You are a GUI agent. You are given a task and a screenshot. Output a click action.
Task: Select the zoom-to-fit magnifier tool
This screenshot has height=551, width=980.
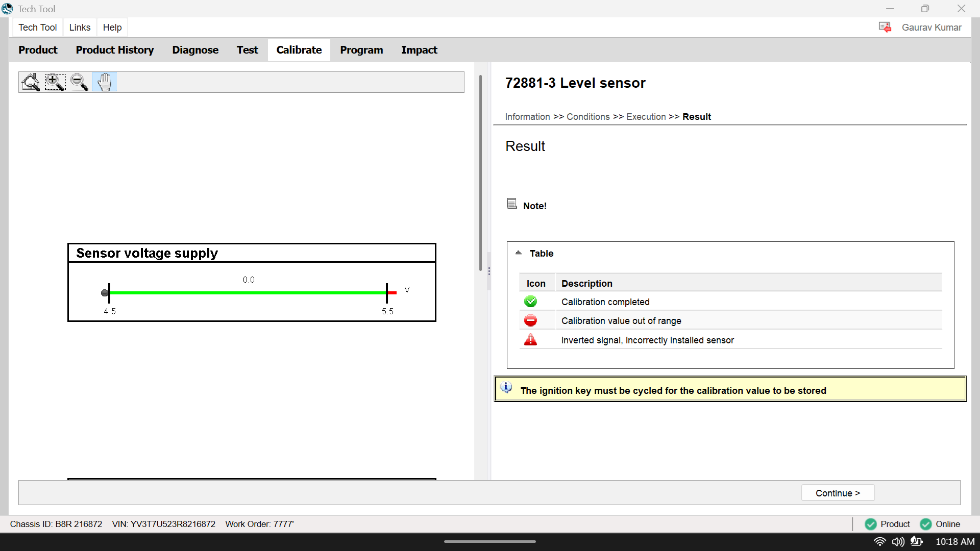point(31,82)
